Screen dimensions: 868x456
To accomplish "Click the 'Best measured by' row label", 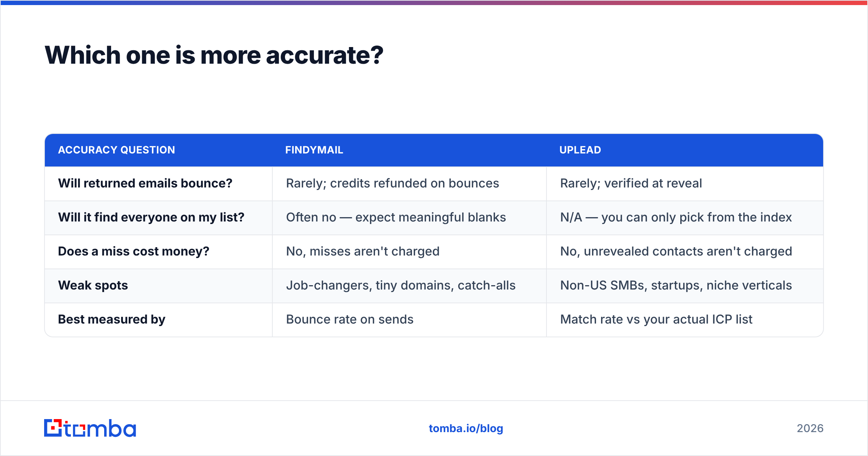I will (111, 320).
